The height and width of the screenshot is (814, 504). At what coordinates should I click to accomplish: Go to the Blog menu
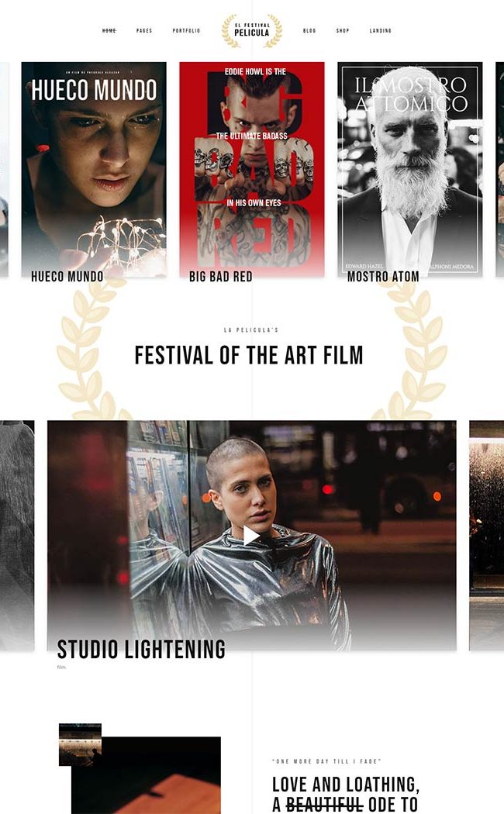point(309,31)
